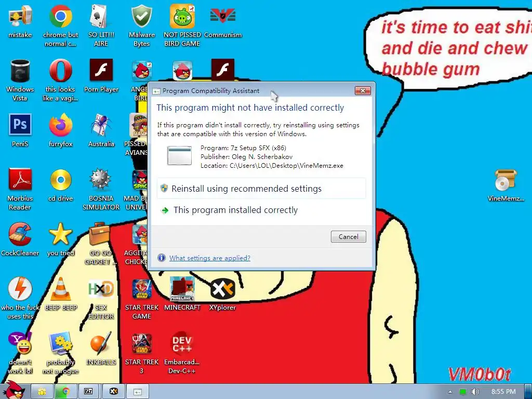
Task: Click the yellow taskbar button beside Start
Action: 42,392
